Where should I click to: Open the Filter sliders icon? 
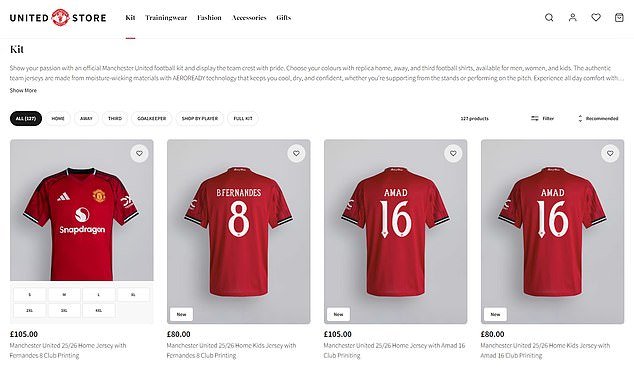(x=535, y=118)
